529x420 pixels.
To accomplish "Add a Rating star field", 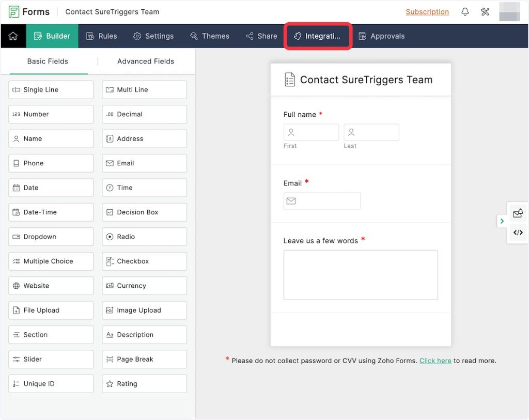I will click(x=144, y=384).
